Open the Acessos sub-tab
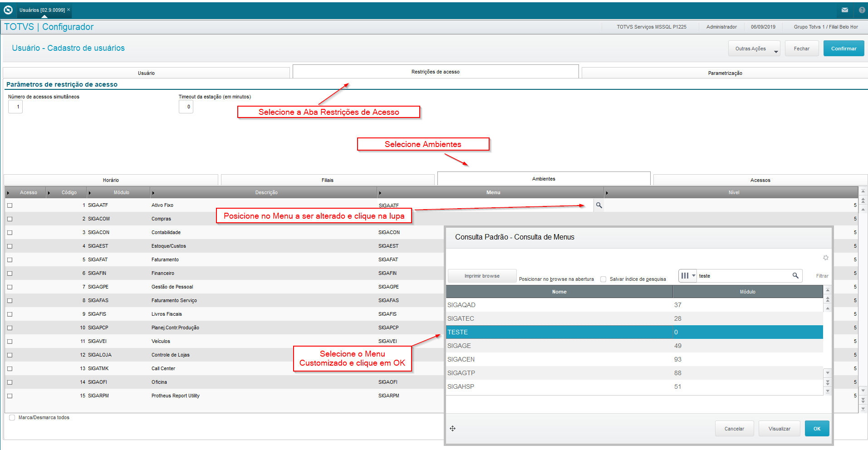The height and width of the screenshot is (450, 868). click(760, 180)
